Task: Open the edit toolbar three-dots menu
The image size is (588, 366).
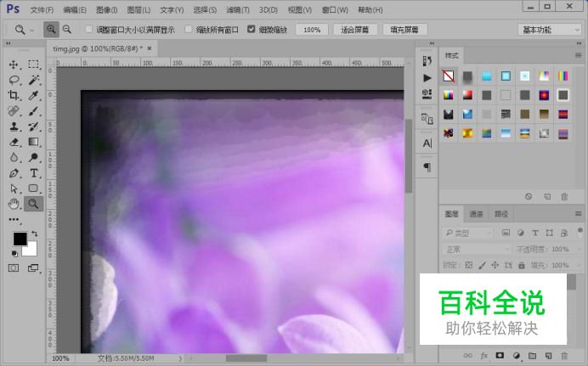Action: (14, 220)
